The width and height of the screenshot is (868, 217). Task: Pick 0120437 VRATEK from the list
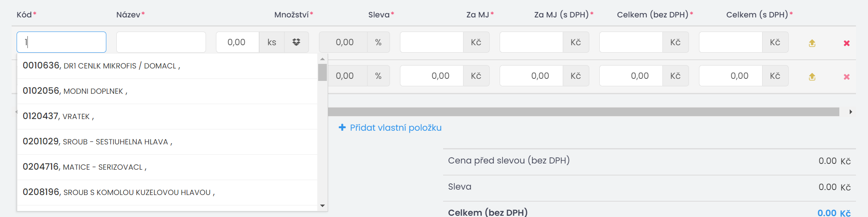tap(167, 117)
